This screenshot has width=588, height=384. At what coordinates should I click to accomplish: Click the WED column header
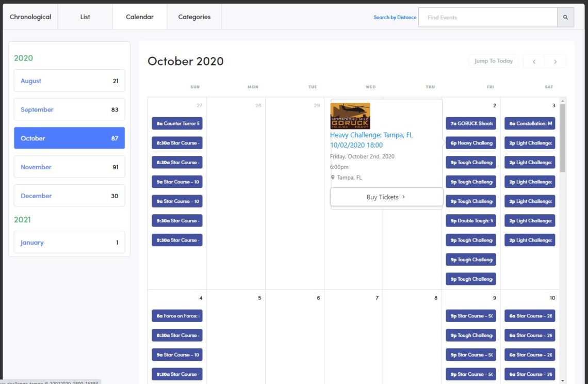pos(371,87)
